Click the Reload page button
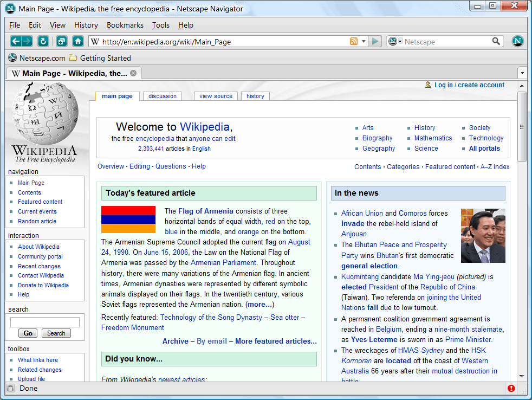The image size is (532, 400). click(x=43, y=41)
